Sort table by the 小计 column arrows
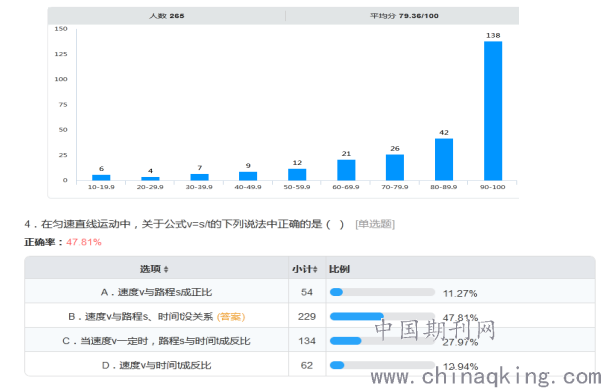 click(x=315, y=270)
